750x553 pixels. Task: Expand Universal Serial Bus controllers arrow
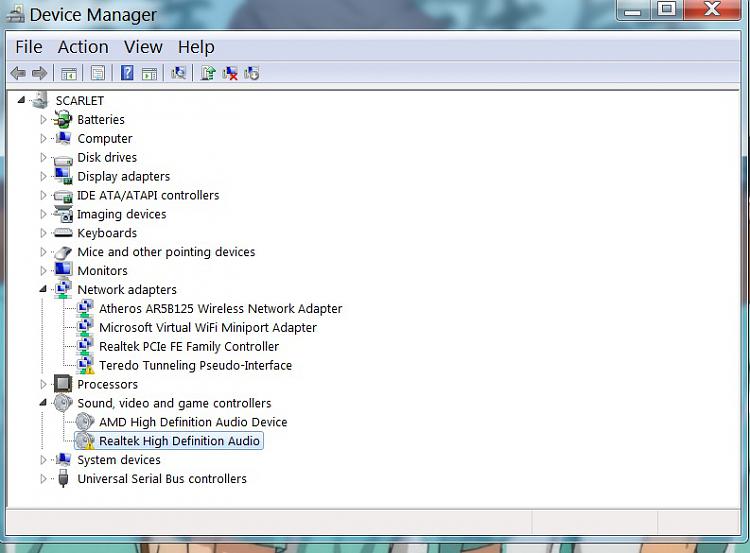point(43,478)
